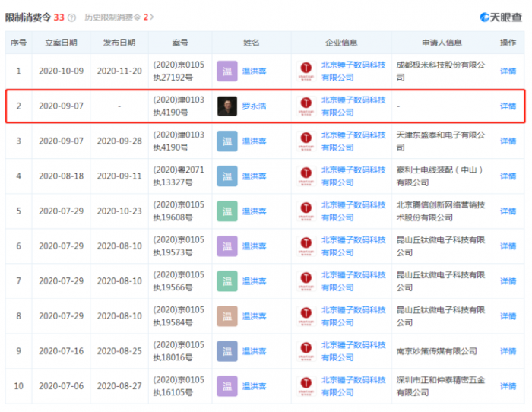Click the 立案日期 column header
The width and height of the screenshot is (532, 412).
tap(61, 43)
